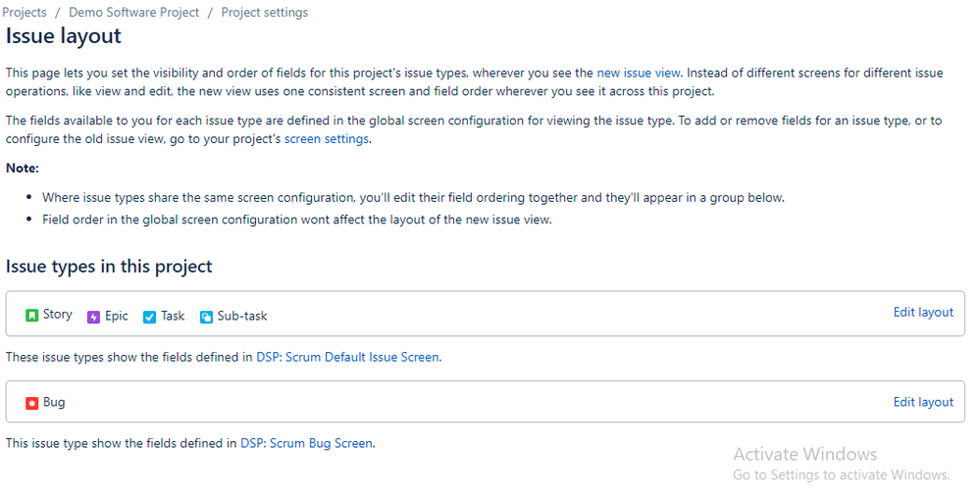Open DSP: Scrum Bug Screen link

[x=306, y=443]
